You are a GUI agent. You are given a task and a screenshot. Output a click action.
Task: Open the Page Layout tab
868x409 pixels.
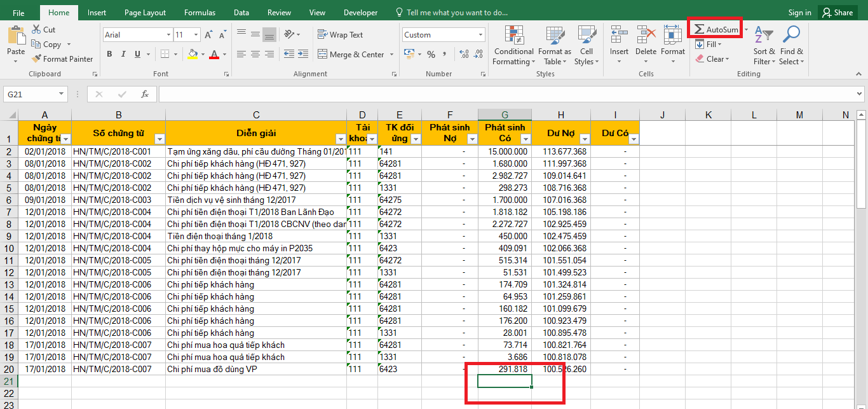click(145, 13)
